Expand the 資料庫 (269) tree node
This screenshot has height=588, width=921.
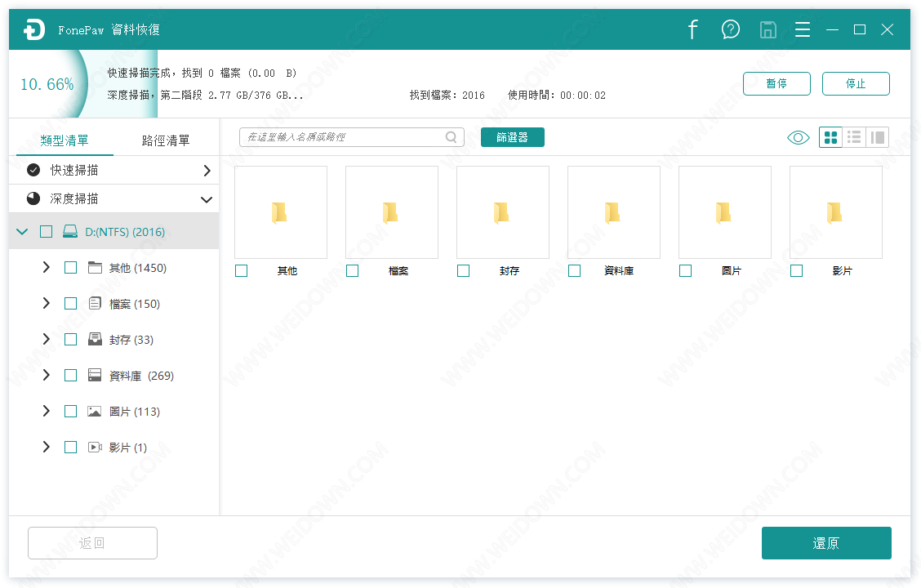[46, 375]
